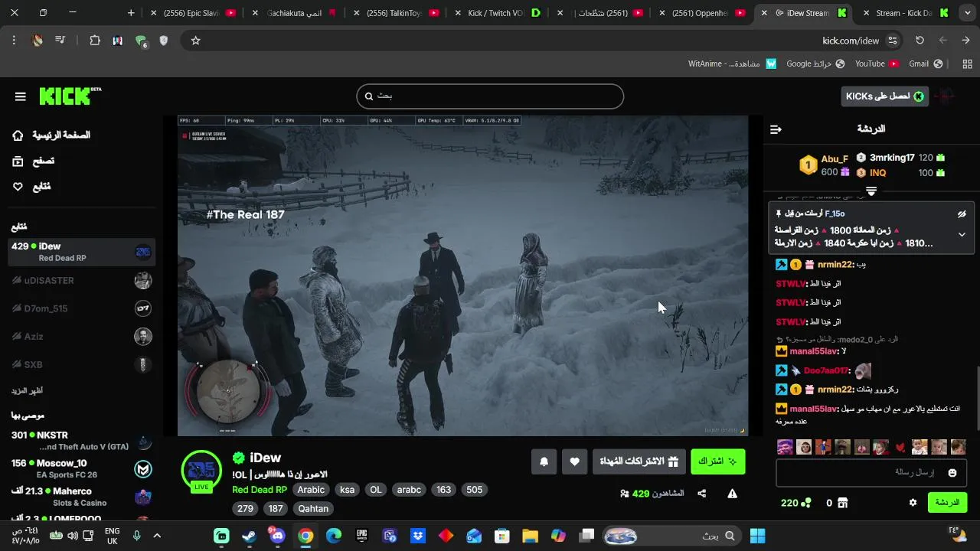Click the report warning triangle icon
This screenshot has height=551, width=980.
[733, 494]
